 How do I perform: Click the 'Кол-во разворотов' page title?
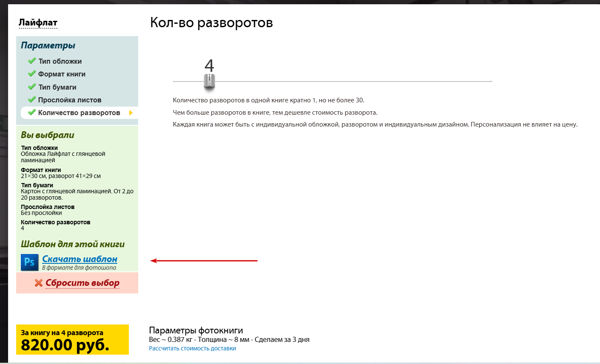[211, 23]
